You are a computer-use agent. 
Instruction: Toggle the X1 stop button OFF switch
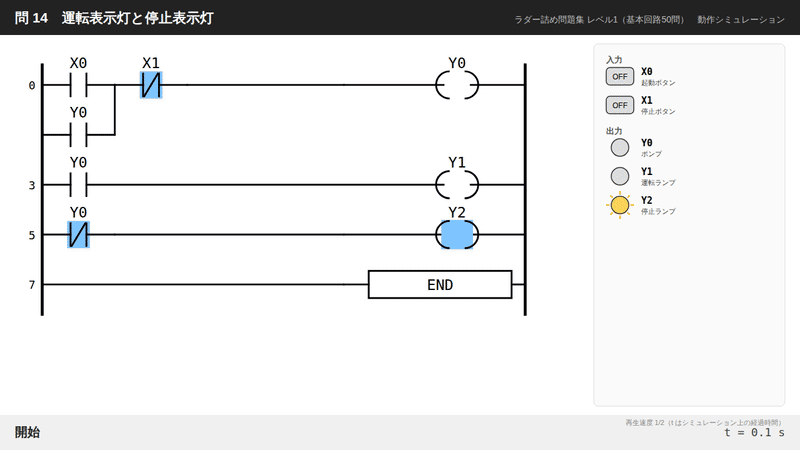click(x=620, y=105)
